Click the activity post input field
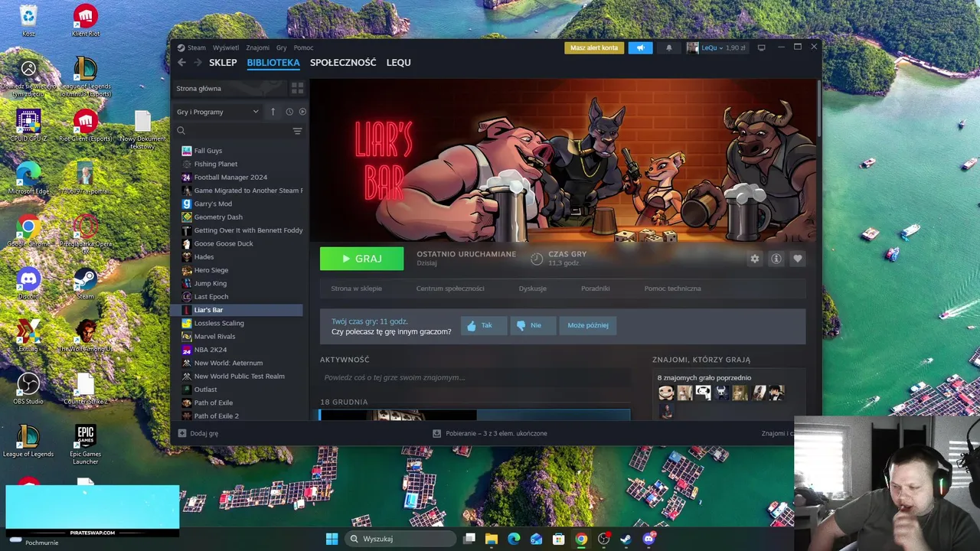Image resolution: width=980 pixels, height=551 pixels. (x=475, y=377)
